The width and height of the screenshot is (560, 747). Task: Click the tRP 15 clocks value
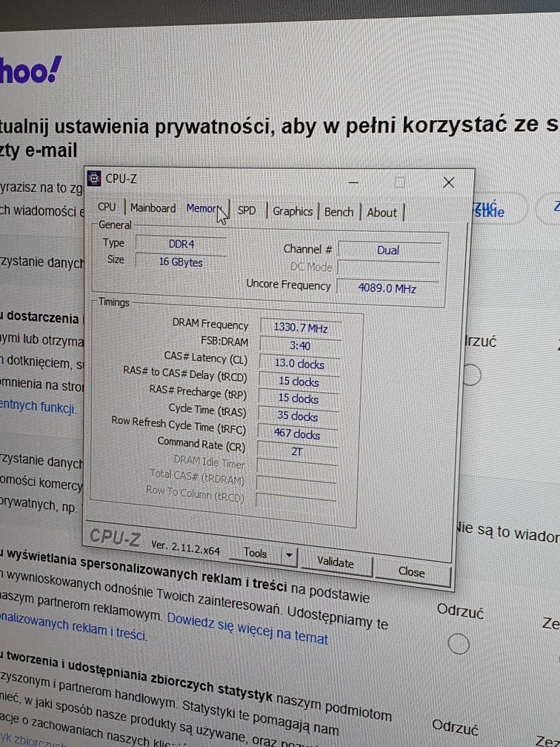[x=298, y=399]
